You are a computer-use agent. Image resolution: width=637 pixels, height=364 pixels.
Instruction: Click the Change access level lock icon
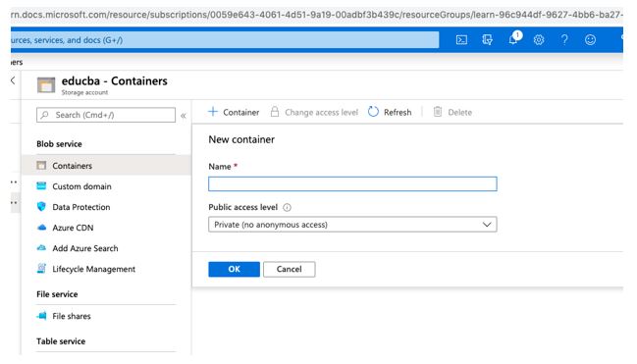point(275,112)
